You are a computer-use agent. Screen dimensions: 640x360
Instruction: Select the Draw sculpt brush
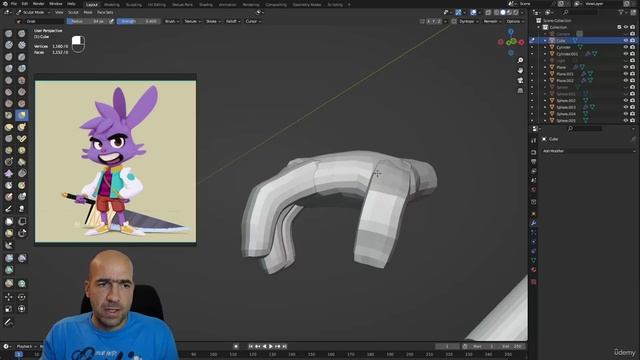point(9,33)
